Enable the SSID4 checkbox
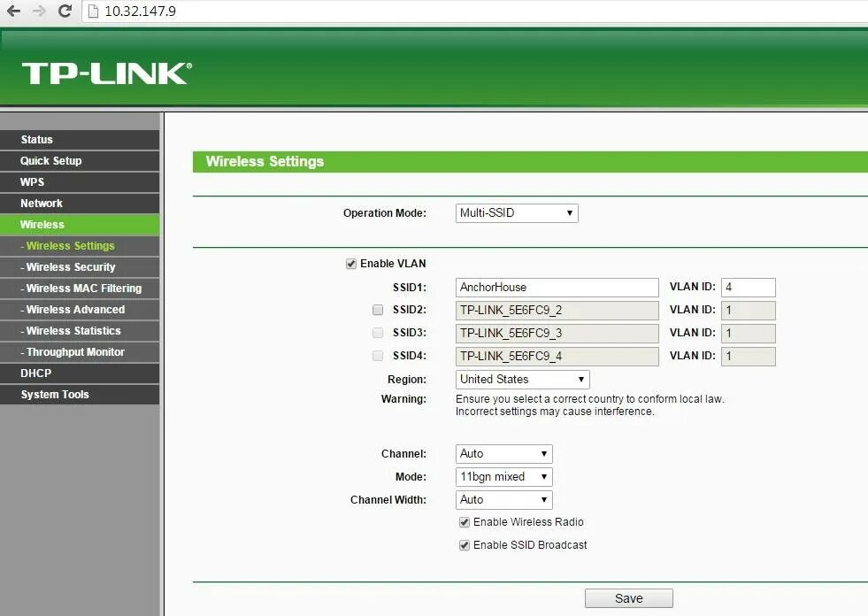 tap(378, 356)
